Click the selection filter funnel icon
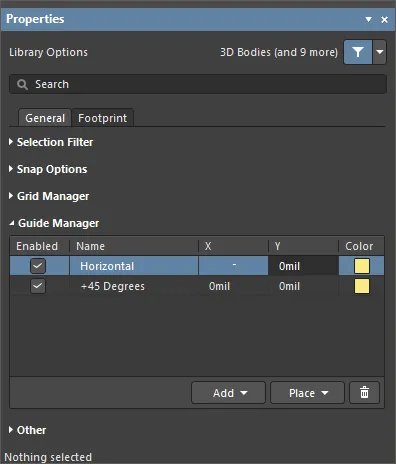The width and height of the screenshot is (396, 464). (x=358, y=52)
